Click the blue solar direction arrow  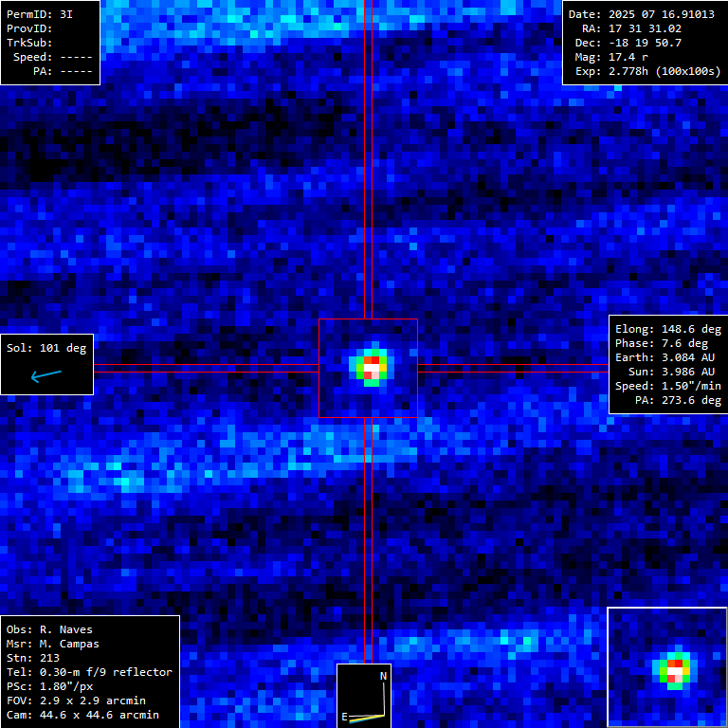tap(45, 375)
